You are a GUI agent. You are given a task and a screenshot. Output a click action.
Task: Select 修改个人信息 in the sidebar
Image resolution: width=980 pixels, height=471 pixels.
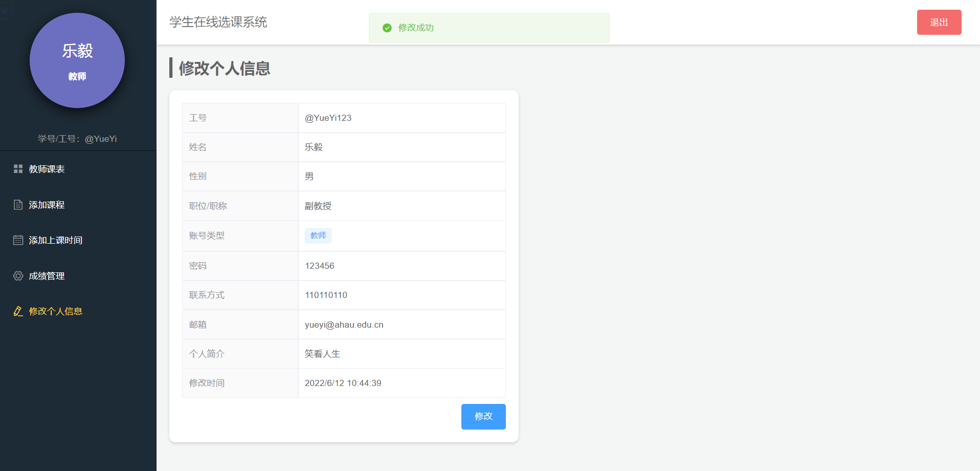tap(78, 311)
